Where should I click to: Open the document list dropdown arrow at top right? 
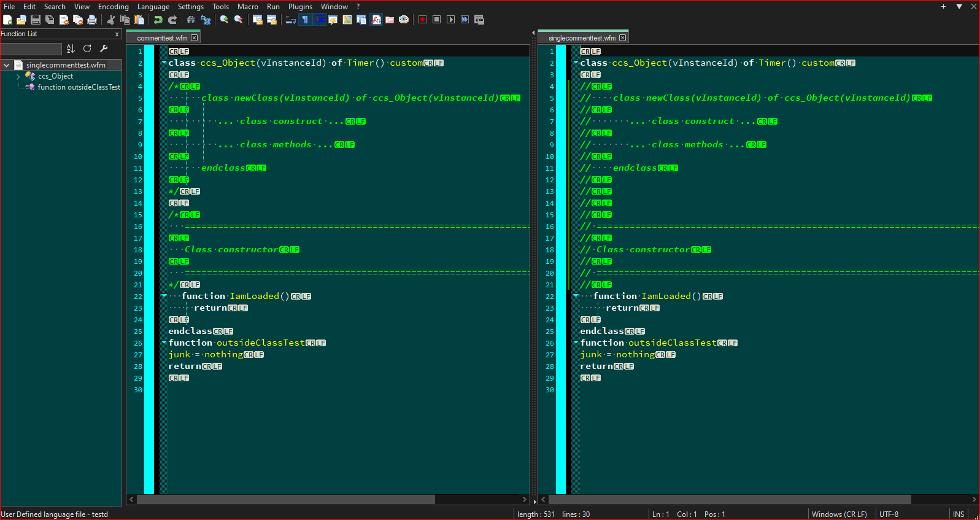coord(959,7)
